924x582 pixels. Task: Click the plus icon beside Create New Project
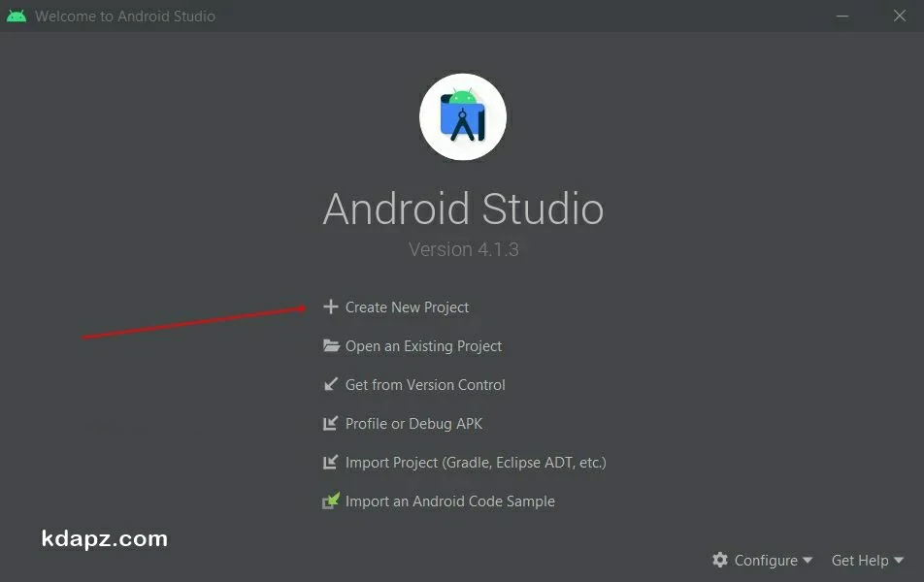[x=330, y=307]
